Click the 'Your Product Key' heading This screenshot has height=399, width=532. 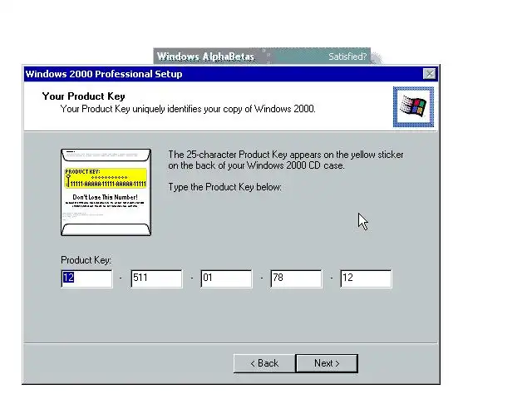click(x=83, y=96)
